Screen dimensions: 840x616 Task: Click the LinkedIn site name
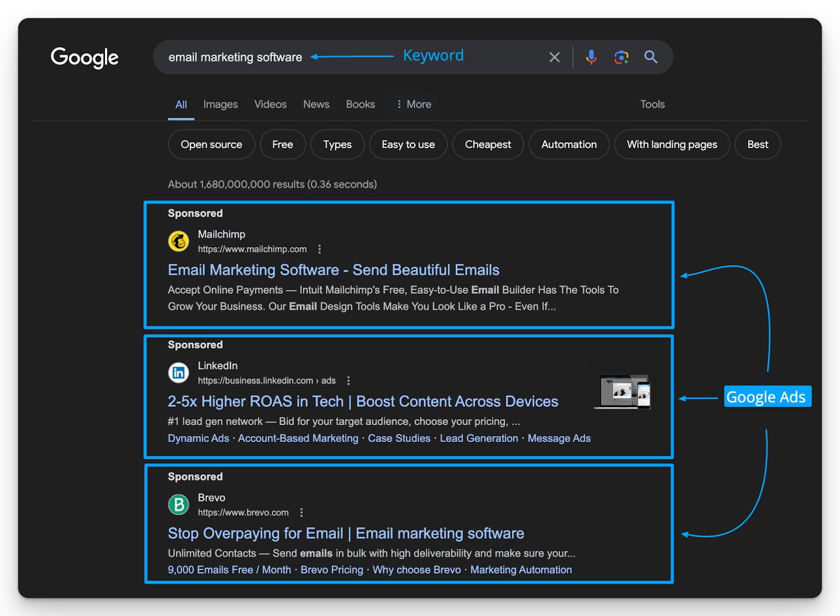pyautogui.click(x=217, y=366)
